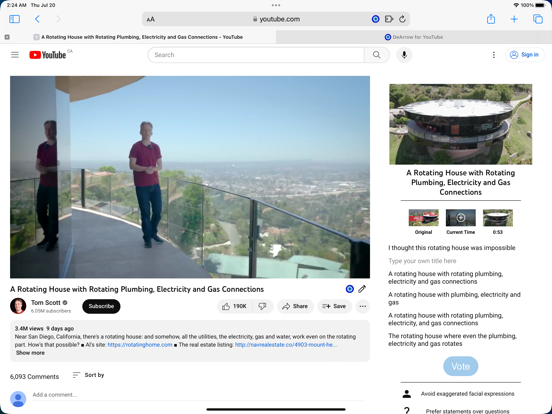Open the YouTube hamburger guide menu
The image size is (552, 414).
coord(15,55)
